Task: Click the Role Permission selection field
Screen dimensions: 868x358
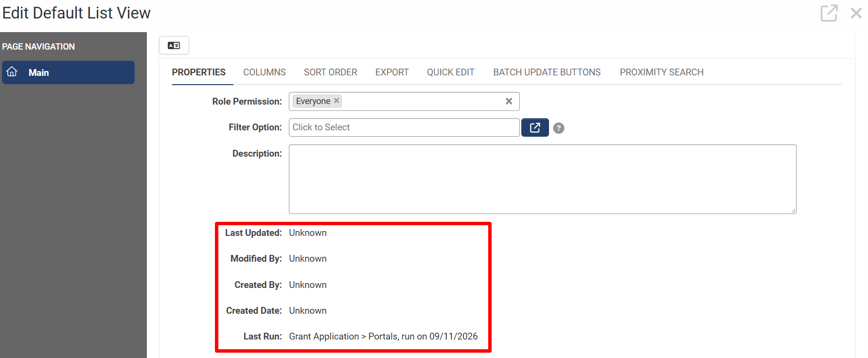Action: (404, 101)
